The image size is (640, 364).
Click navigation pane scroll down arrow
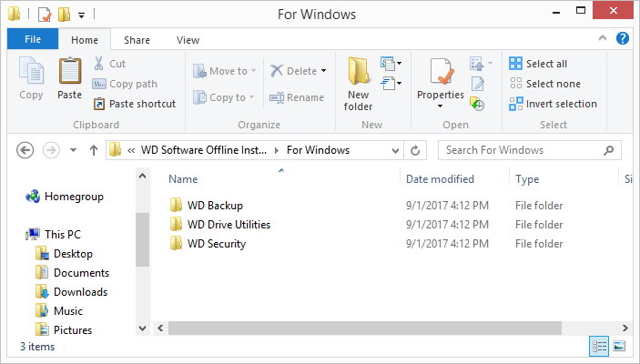click(142, 329)
